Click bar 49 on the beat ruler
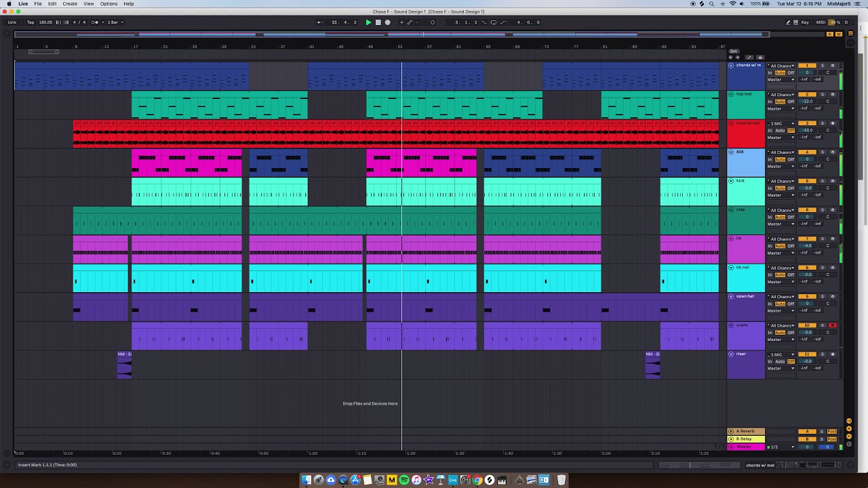This screenshot has height=488, width=868. 370,46
